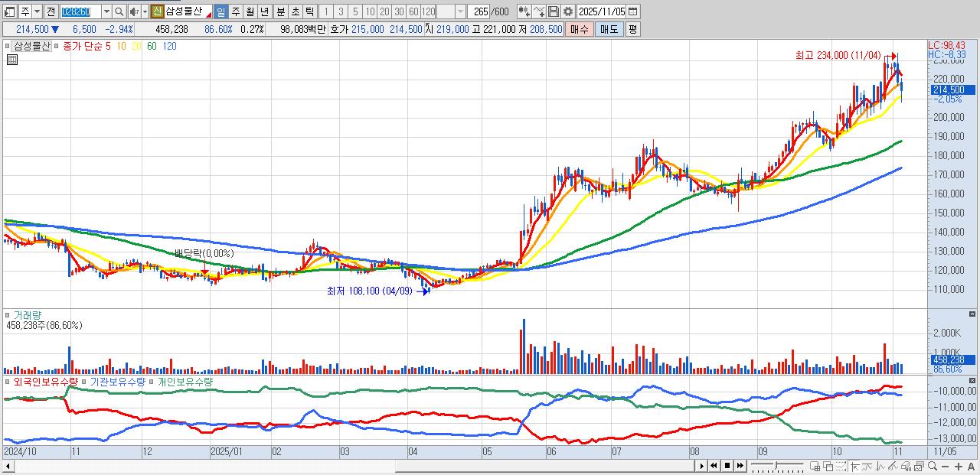This screenshot has width=980, height=475.
Task: Select the 분 minute period toggle
Action: (281, 11)
